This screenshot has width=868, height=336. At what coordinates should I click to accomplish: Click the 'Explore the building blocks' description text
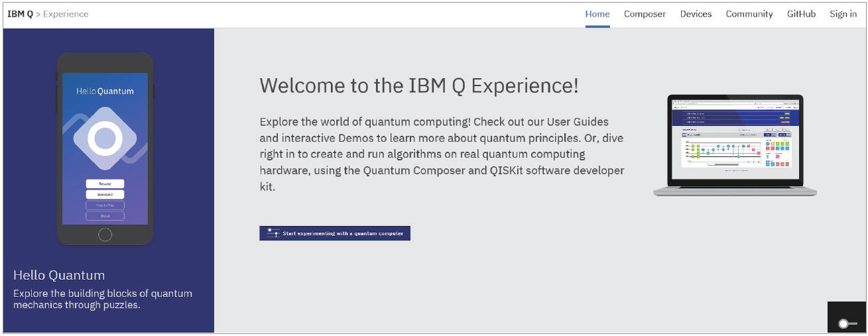coord(103,300)
